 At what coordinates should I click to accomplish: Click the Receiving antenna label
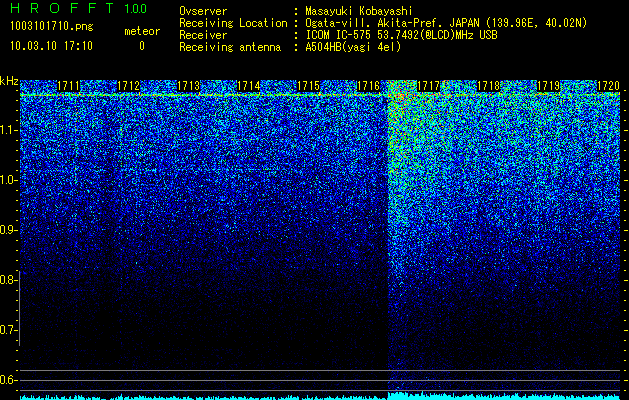coord(230,47)
